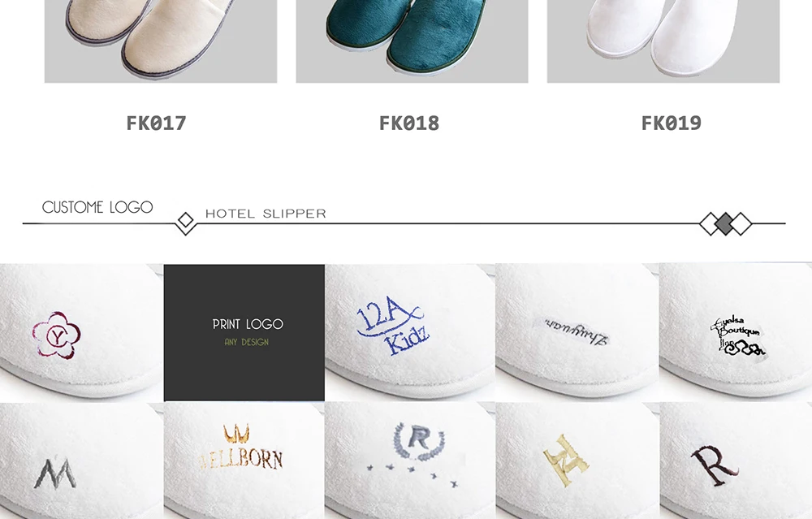Click the pink flower Y logo slipper
812x519 pixels.
point(81,332)
